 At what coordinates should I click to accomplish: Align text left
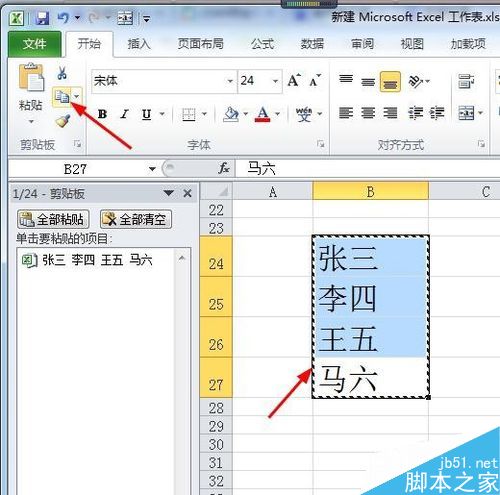[x=346, y=113]
